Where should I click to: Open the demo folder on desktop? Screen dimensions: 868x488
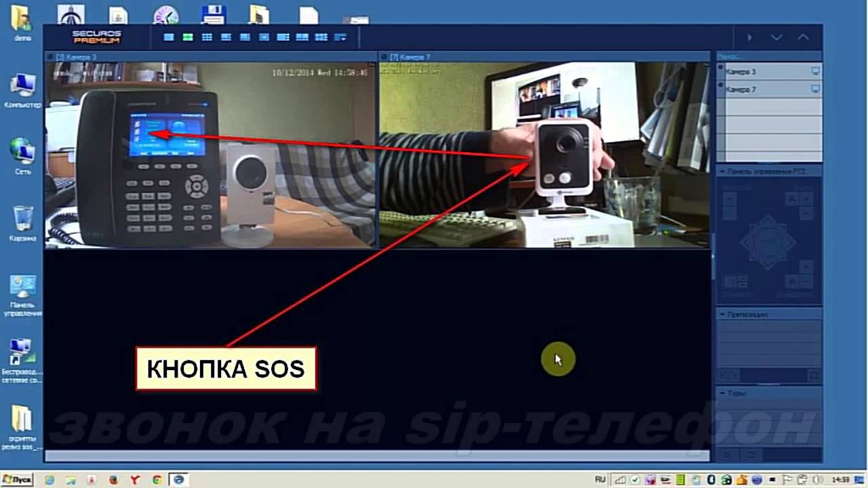pos(22,22)
